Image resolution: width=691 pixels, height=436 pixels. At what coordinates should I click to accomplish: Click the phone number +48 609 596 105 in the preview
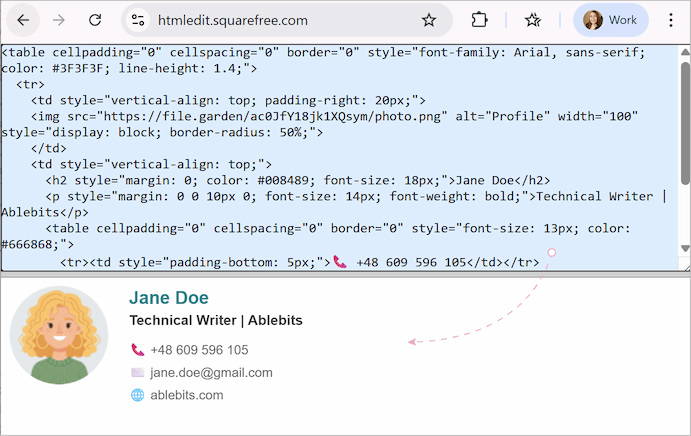point(200,350)
